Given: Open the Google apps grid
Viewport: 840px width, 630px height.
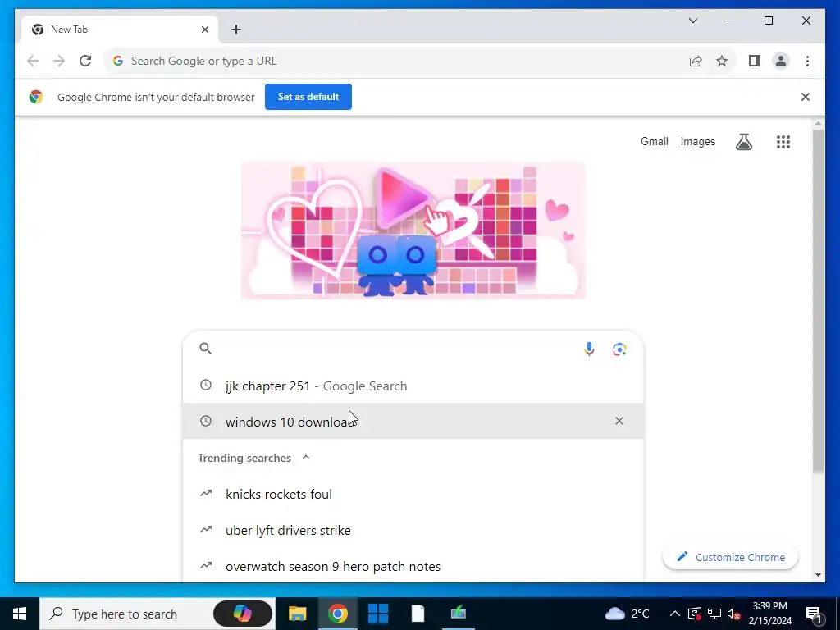Looking at the screenshot, I should point(783,141).
